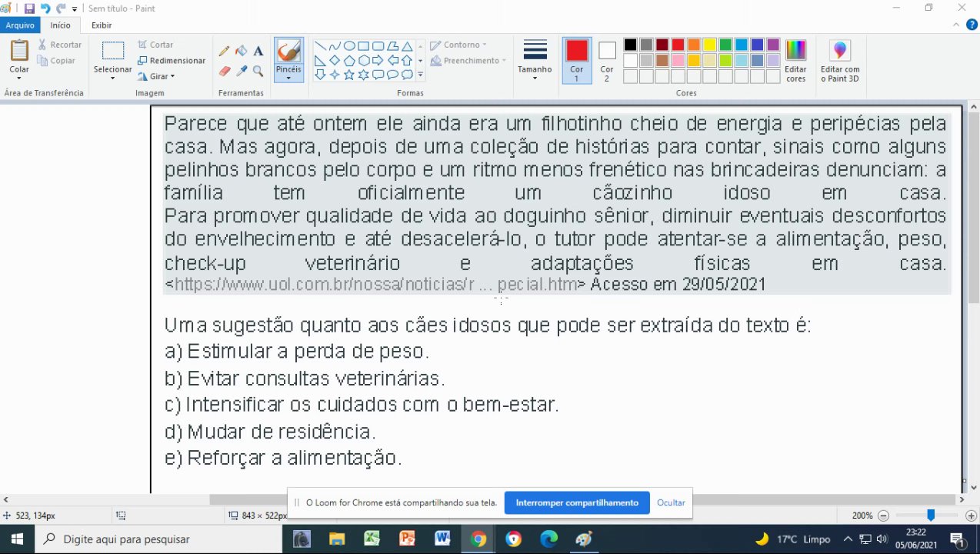Open Editar cores color editor
Viewport: 980px width, 554px height.
(x=795, y=61)
